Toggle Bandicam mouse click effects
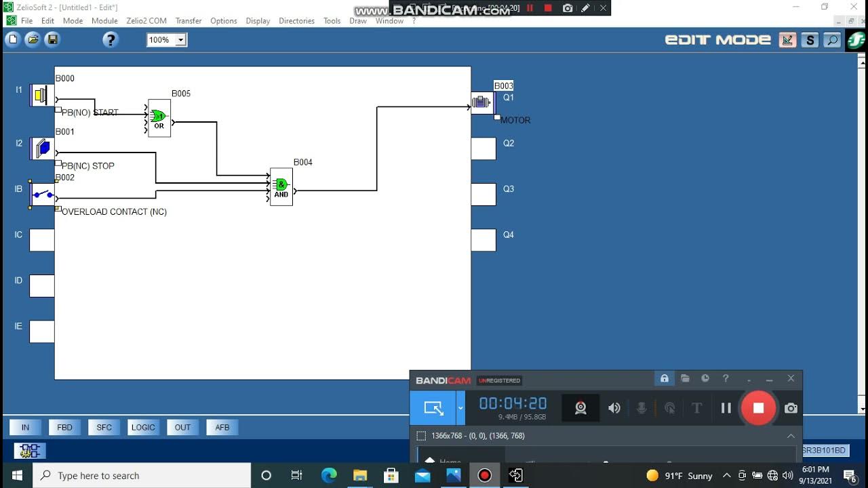 (x=669, y=408)
